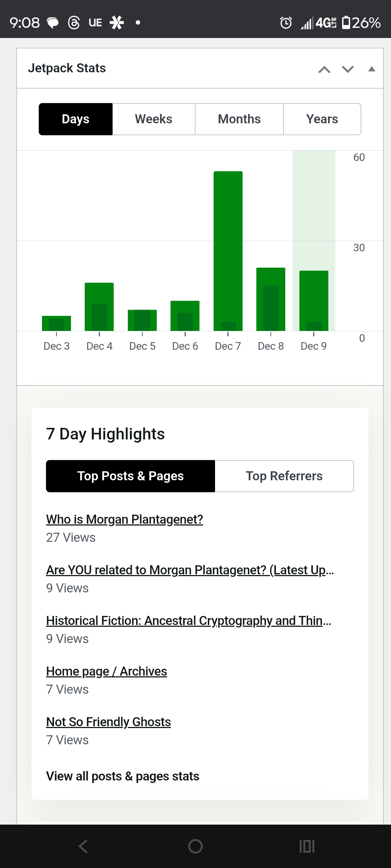Screen dimensions: 391x868
Task: Switch chart to Years view
Action: coord(322,119)
